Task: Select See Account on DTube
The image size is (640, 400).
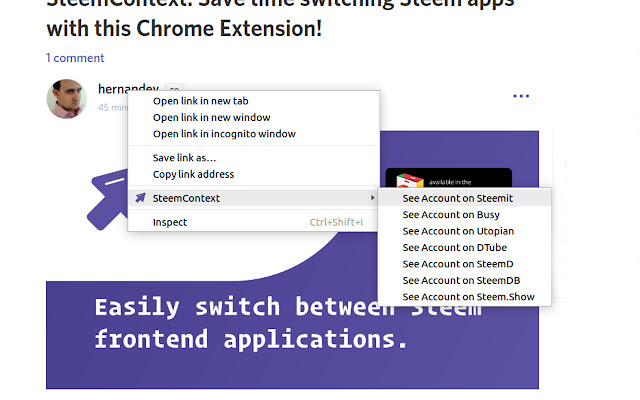Action: point(464,247)
